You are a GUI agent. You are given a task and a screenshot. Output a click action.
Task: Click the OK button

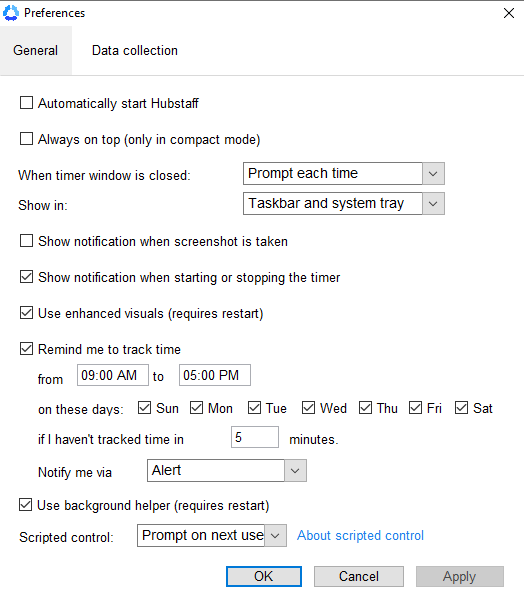pos(264,576)
